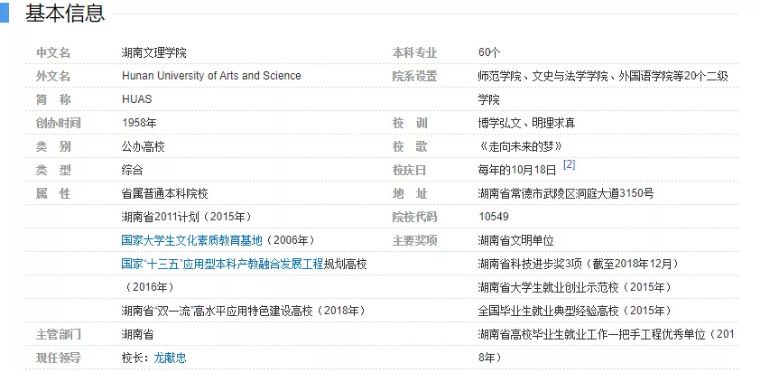Screen dimensions: 760x371
Task: Select 湖南省大学生就业创业示范校 award text
Action: [x=548, y=287]
